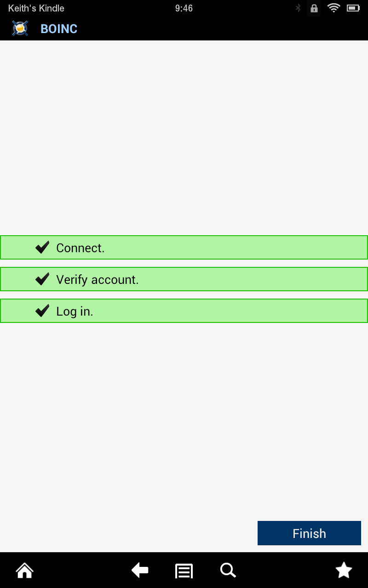Tap the Home icon in the navigation bar
The width and height of the screenshot is (368, 588).
[24, 570]
